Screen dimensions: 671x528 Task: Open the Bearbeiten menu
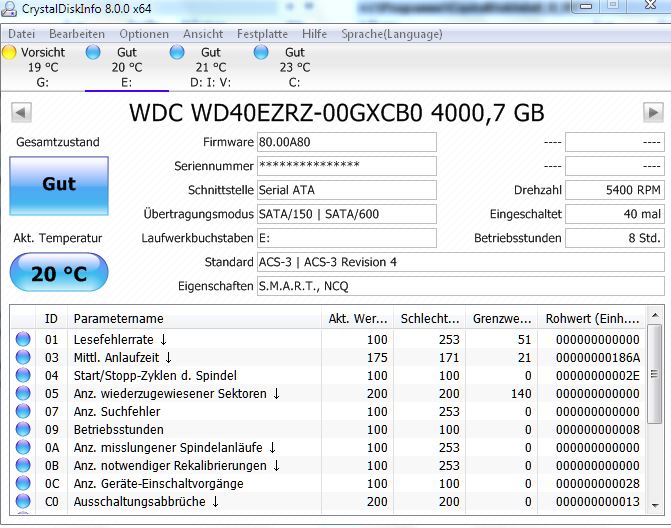click(x=77, y=34)
